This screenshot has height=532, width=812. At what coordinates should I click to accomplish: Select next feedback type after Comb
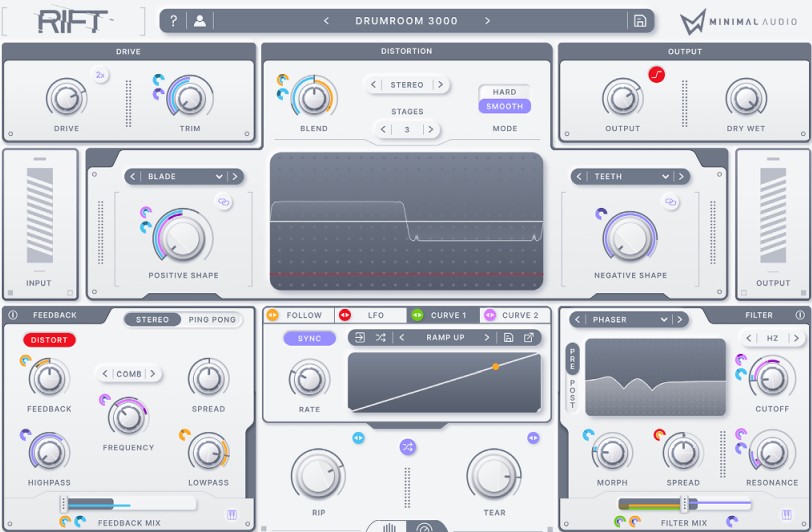(153, 373)
